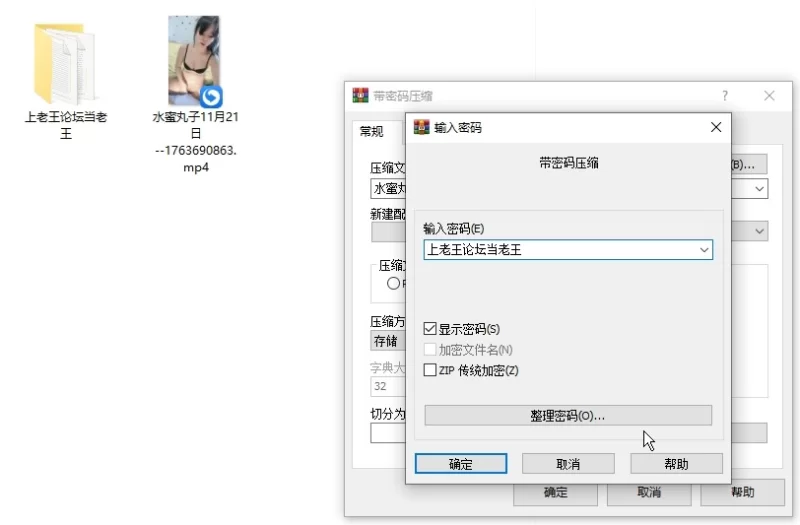Image resolution: width=800 pixels, height=525 pixels.
Task: Select the archive format radio button in background window
Action: point(393,283)
